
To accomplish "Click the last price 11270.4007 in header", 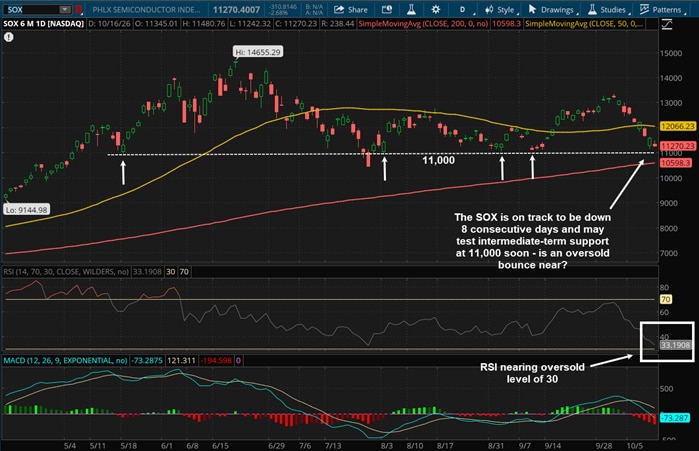I will [236, 9].
